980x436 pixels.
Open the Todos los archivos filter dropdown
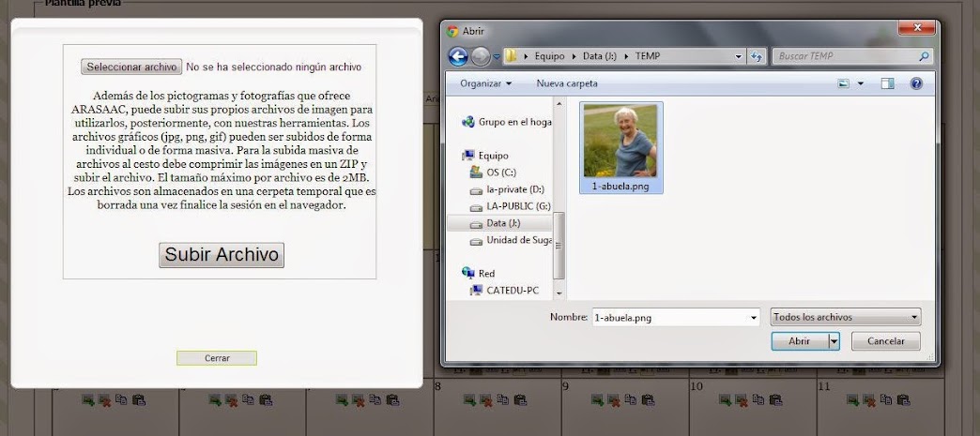click(x=846, y=317)
